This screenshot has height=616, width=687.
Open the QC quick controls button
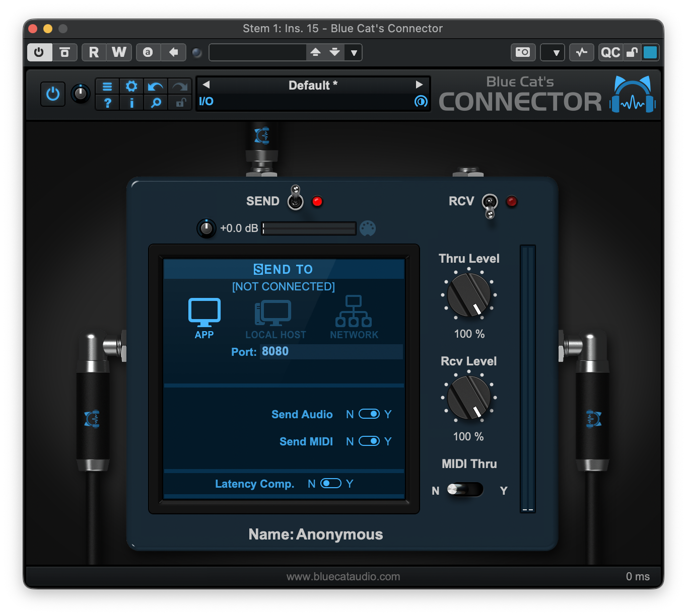pos(611,52)
